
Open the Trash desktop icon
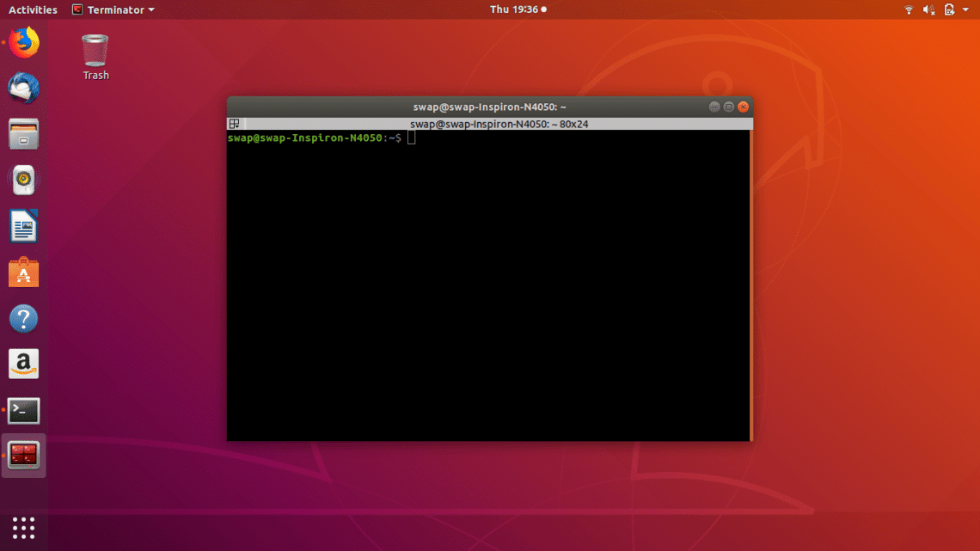pos(95,52)
